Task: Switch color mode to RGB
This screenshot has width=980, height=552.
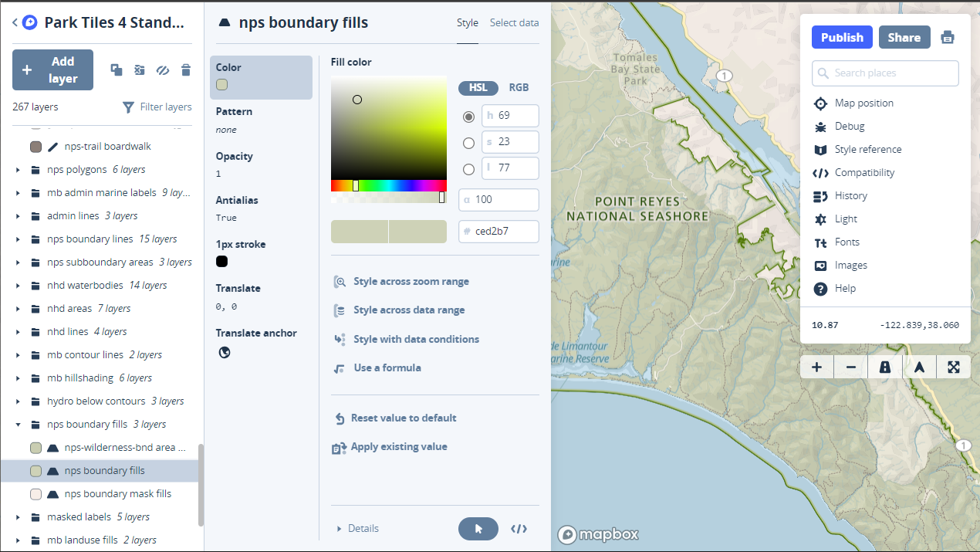Action: 519,88
